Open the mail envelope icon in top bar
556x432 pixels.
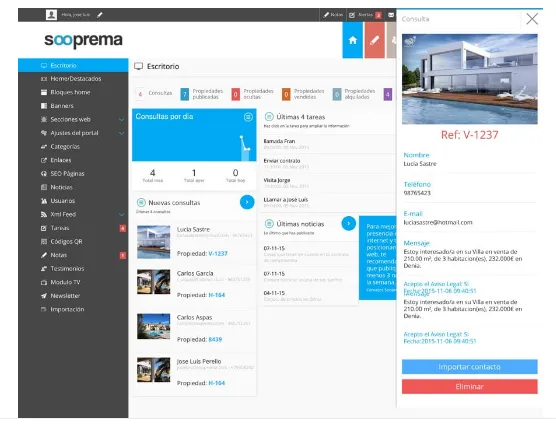[x=391, y=15]
